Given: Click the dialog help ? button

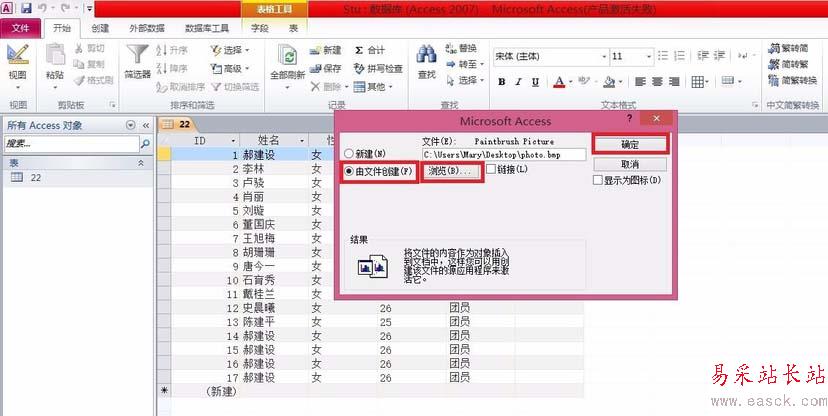Looking at the screenshot, I should 629,119.
